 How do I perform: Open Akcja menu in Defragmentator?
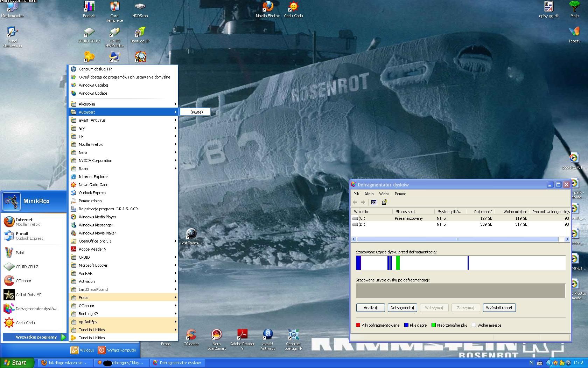click(369, 194)
